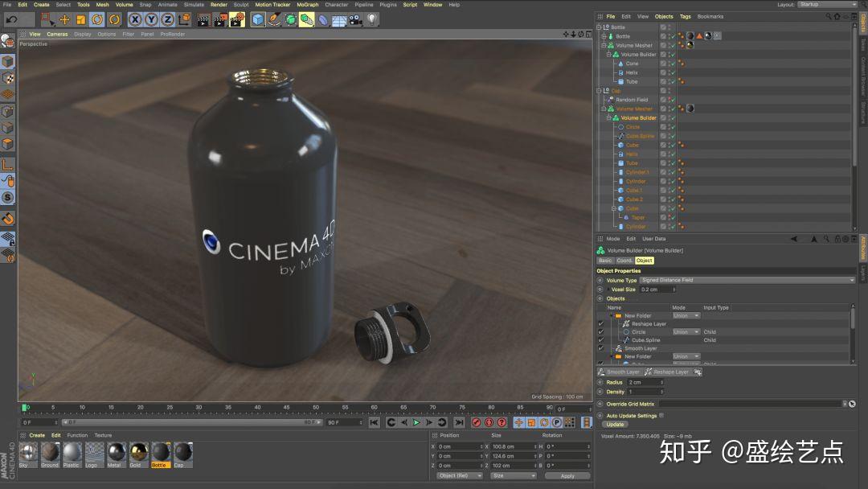868x489 pixels.
Task: Click the spline Pen tool icon
Action: coord(275,20)
